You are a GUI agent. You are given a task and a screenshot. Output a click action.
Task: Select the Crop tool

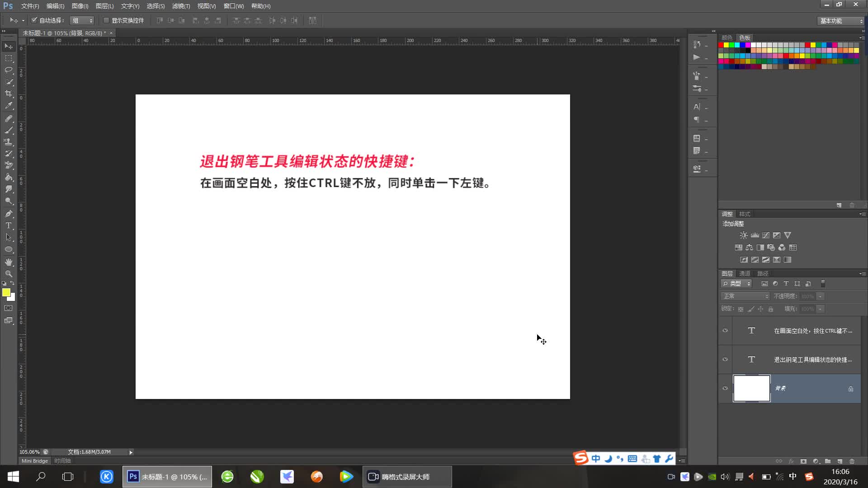(9, 94)
